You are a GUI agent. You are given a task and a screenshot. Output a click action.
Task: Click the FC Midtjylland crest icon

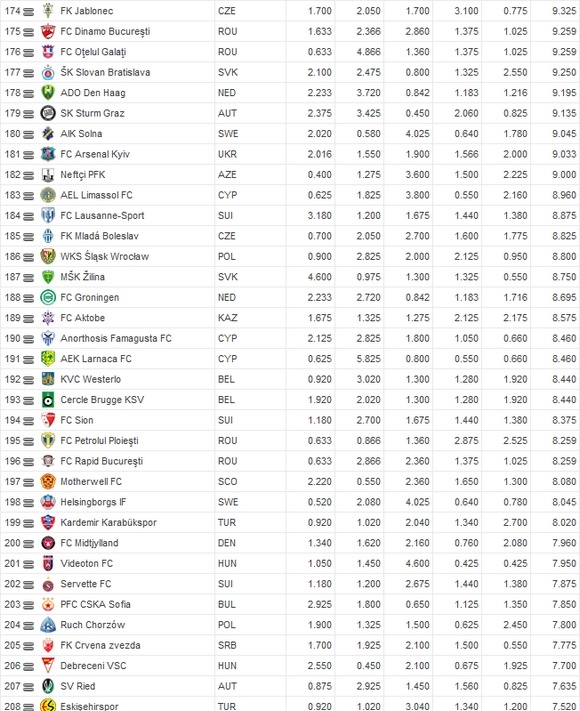[48, 543]
